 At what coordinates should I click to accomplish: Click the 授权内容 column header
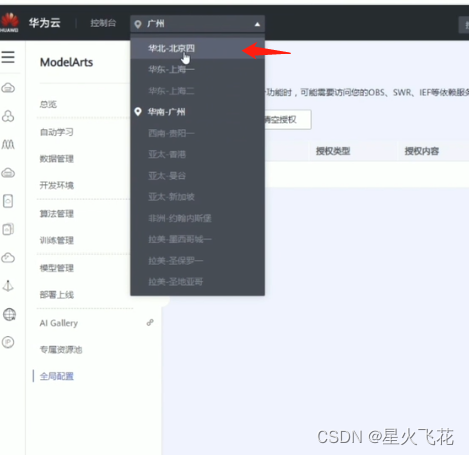click(422, 151)
